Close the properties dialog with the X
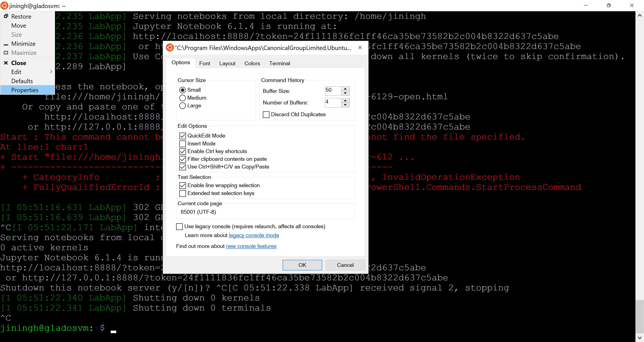644x342 pixels. pyautogui.click(x=360, y=47)
